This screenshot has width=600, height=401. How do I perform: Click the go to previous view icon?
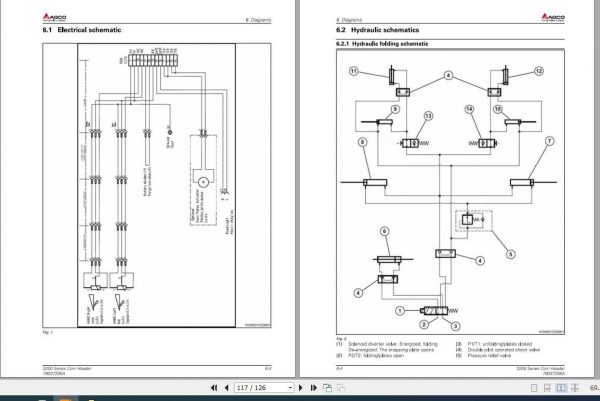[328, 388]
